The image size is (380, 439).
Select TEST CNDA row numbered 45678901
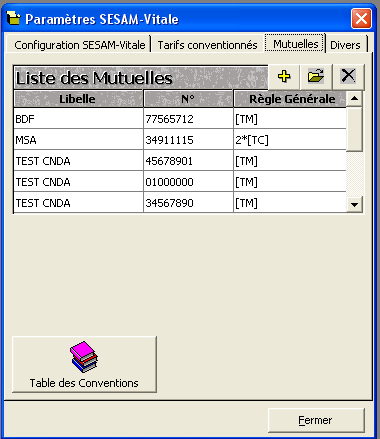point(180,161)
